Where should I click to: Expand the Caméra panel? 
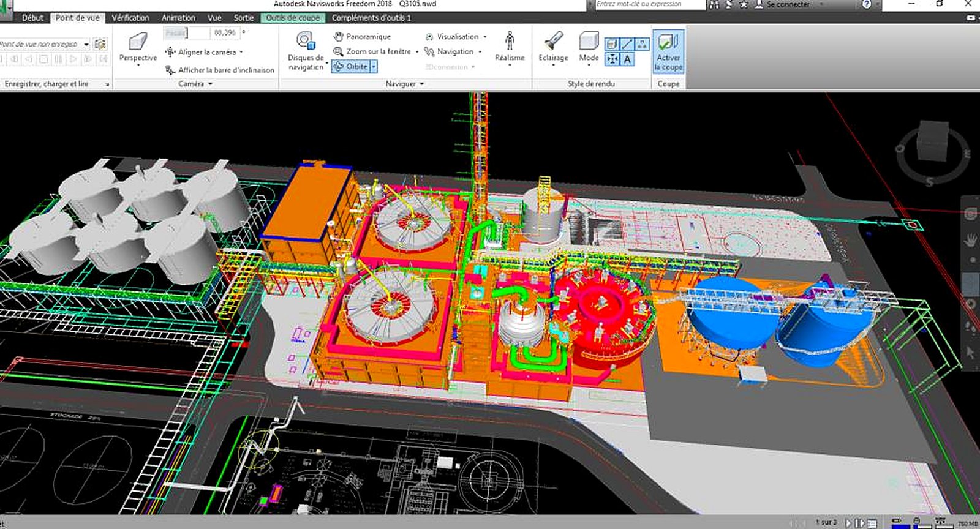coord(195,84)
